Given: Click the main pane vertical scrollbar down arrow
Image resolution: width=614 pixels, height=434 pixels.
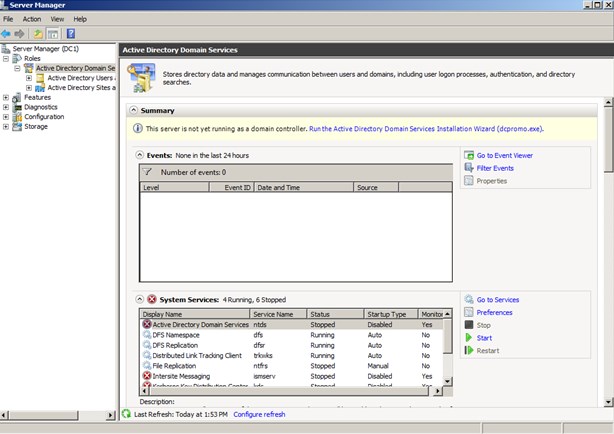Looking at the screenshot, I should coord(608,402).
